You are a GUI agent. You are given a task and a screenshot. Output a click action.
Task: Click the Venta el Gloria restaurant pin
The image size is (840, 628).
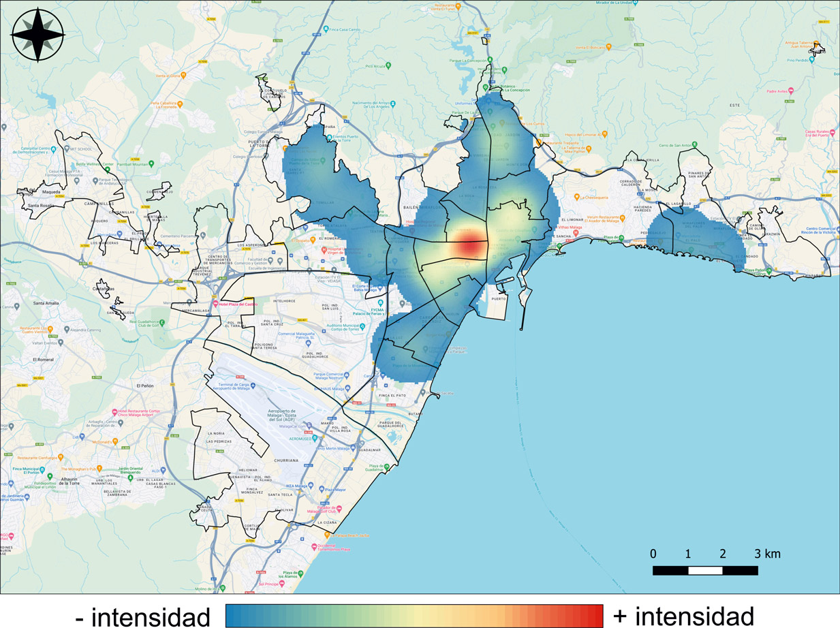tap(183, 76)
